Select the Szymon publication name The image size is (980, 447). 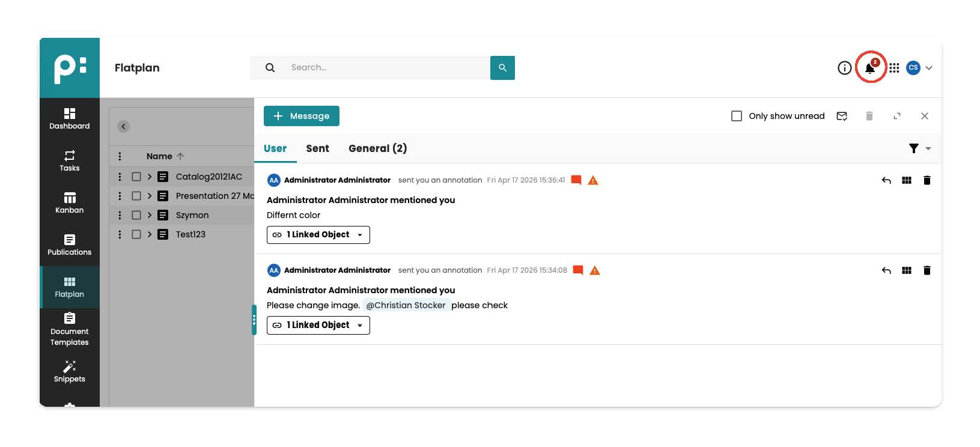click(x=192, y=215)
